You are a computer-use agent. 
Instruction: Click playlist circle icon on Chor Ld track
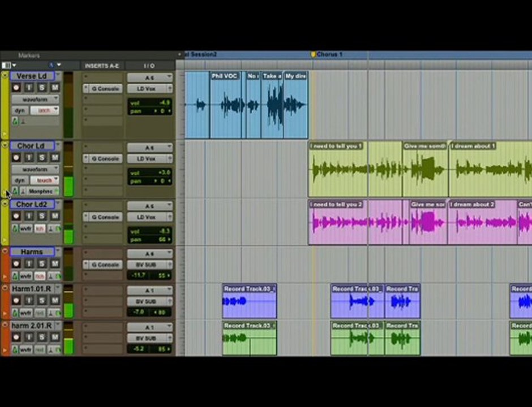coord(5,145)
